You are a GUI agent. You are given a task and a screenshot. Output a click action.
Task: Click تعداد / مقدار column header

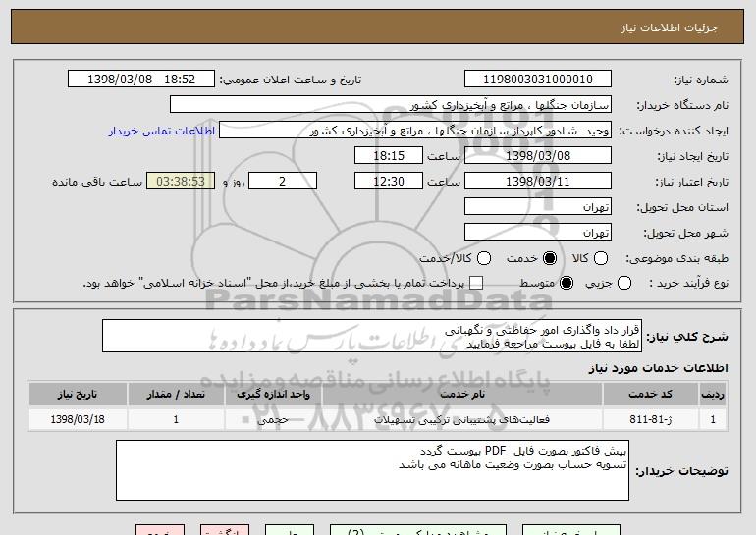click(x=176, y=395)
